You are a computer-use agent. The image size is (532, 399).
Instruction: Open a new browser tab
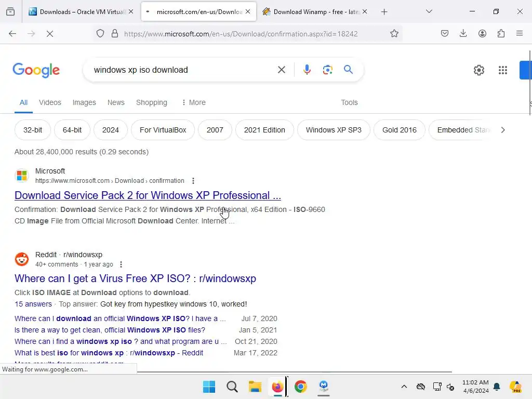(x=384, y=12)
